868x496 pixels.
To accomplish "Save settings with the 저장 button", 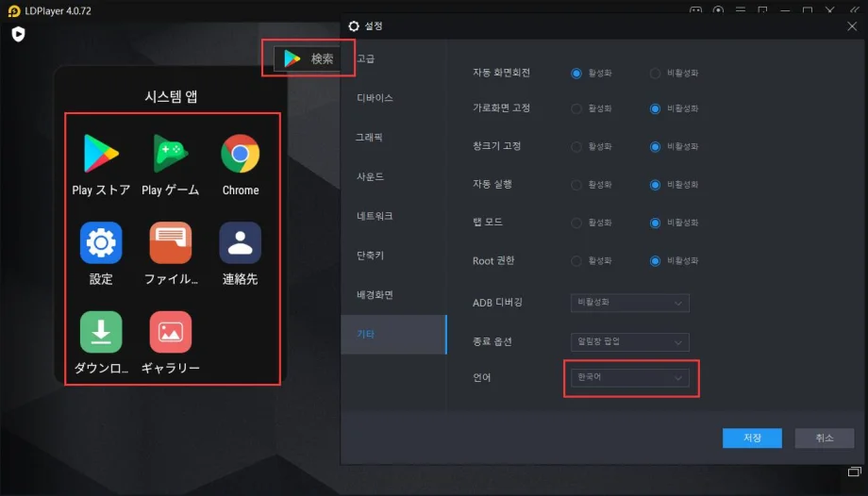I will point(752,438).
